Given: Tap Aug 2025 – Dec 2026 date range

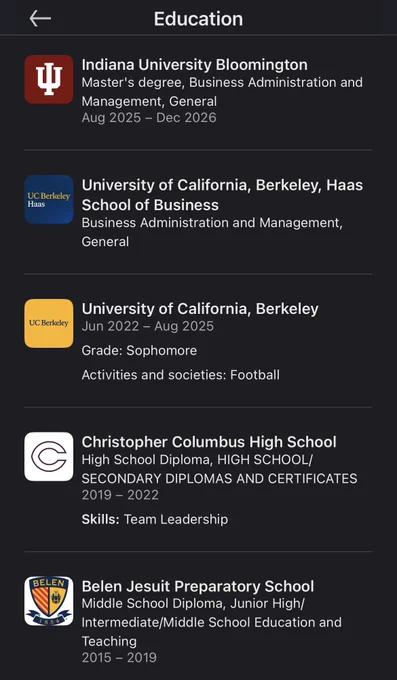Looking at the screenshot, I should (149, 118).
